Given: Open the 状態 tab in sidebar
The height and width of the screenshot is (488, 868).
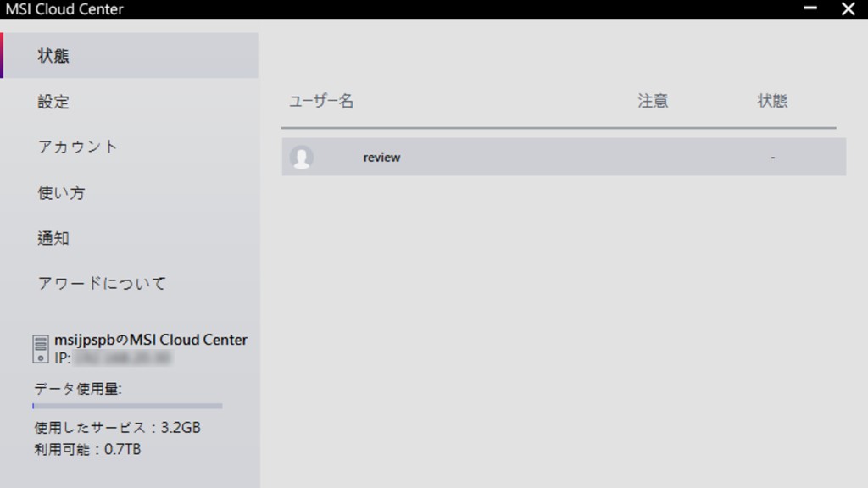Looking at the screenshot, I should pyautogui.click(x=130, y=55).
